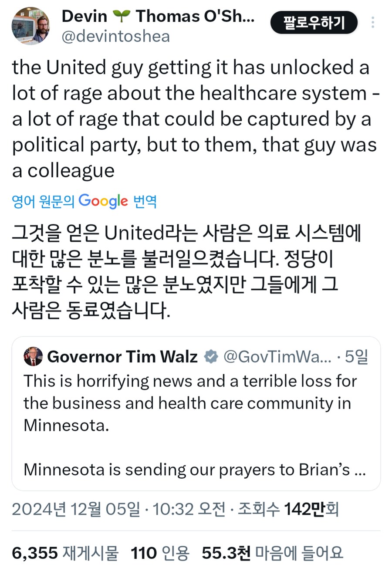Click the blue verified badge next to Tim Walz

[x=211, y=356]
